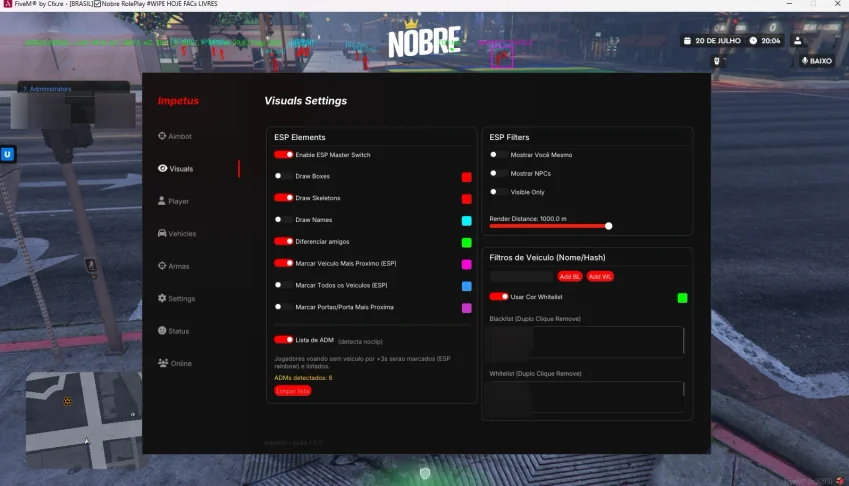The height and width of the screenshot is (486, 849).
Task: Open the purple swatch for Marcar Portao/Porta
Action: pyautogui.click(x=466, y=307)
